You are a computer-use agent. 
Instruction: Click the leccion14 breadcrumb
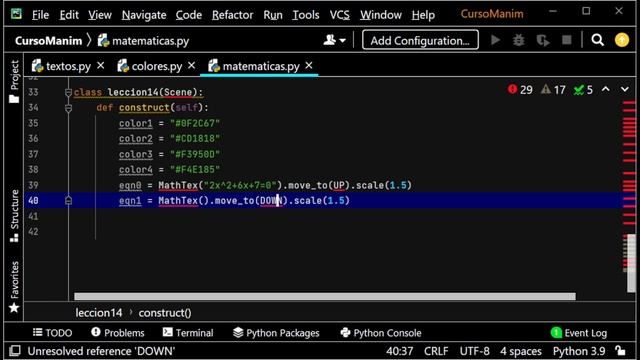(x=99, y=313)
